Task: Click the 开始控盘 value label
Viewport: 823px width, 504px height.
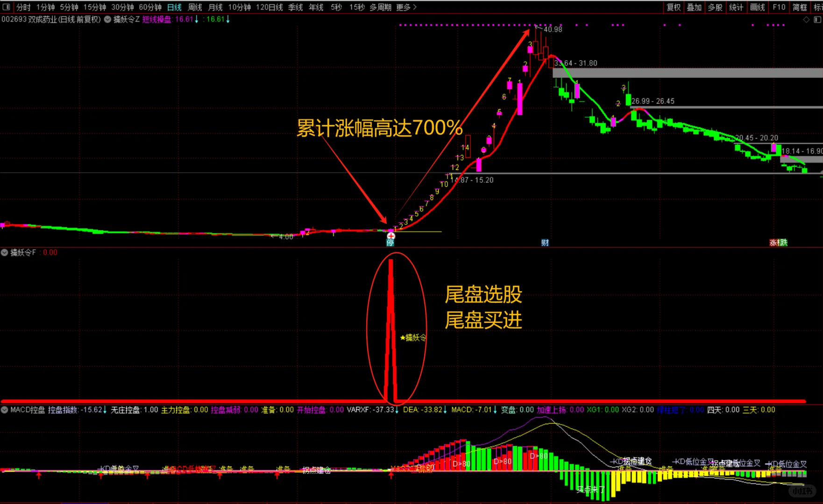Action: [x=320, y=410]
